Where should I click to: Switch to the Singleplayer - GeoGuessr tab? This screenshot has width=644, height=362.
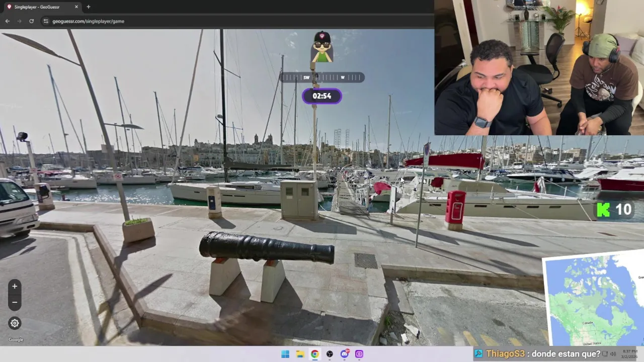pos(41,7)
